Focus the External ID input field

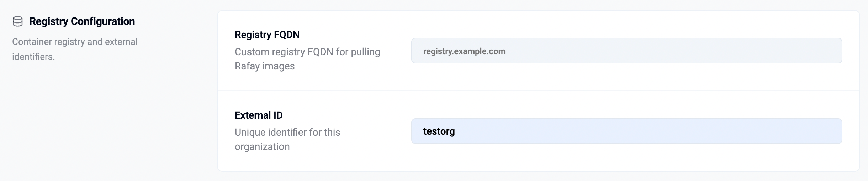[x=626, y=131]
